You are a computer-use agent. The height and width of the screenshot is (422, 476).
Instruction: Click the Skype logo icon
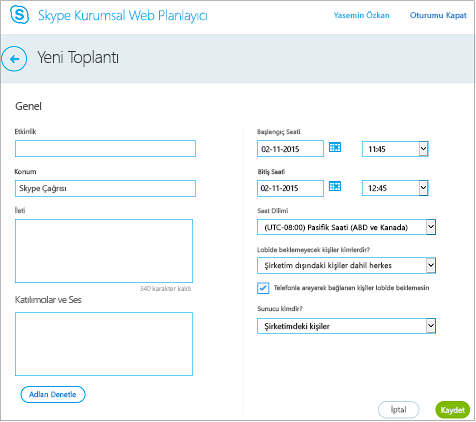click(x=20, y=15)
